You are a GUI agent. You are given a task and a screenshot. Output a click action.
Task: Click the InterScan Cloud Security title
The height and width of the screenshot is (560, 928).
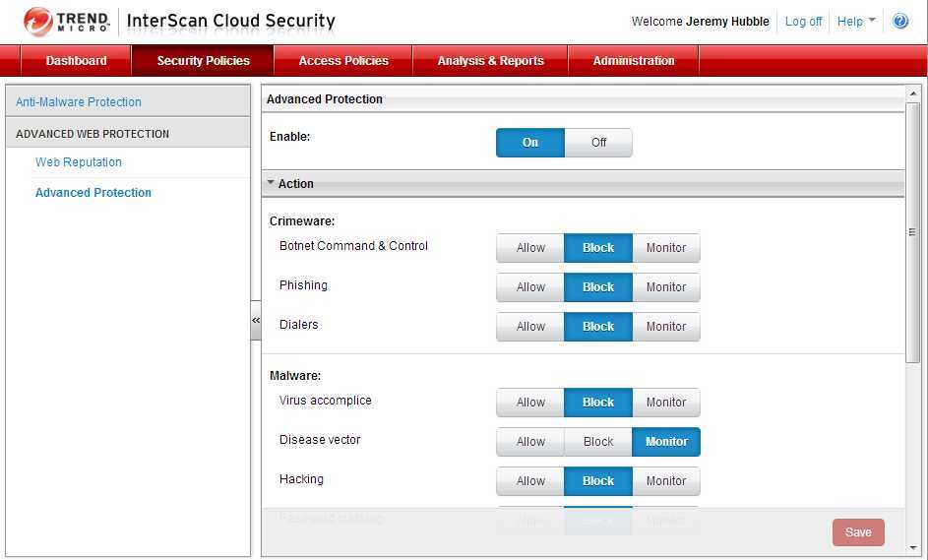(231, 21)
